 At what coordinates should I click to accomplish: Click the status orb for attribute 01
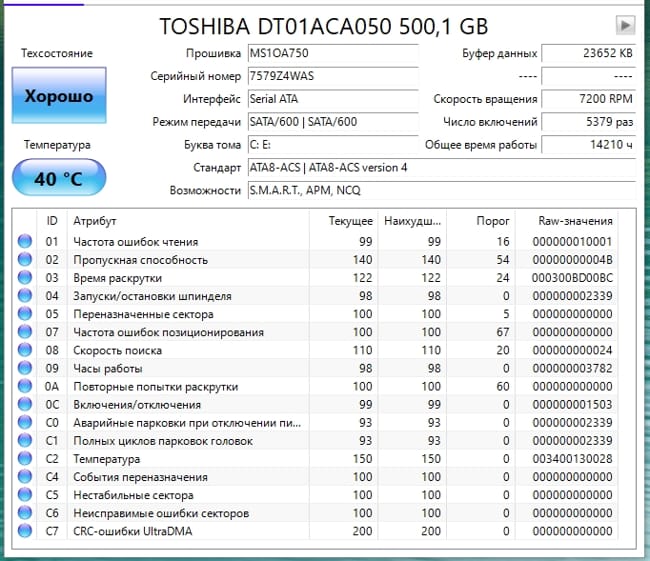pyautogui.click(x=25, y=241)
